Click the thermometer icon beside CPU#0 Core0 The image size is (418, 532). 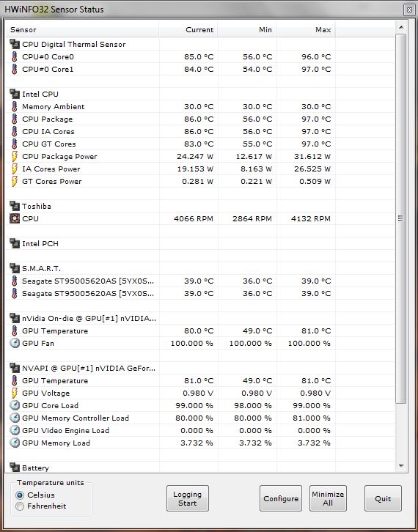coord(14,56)
